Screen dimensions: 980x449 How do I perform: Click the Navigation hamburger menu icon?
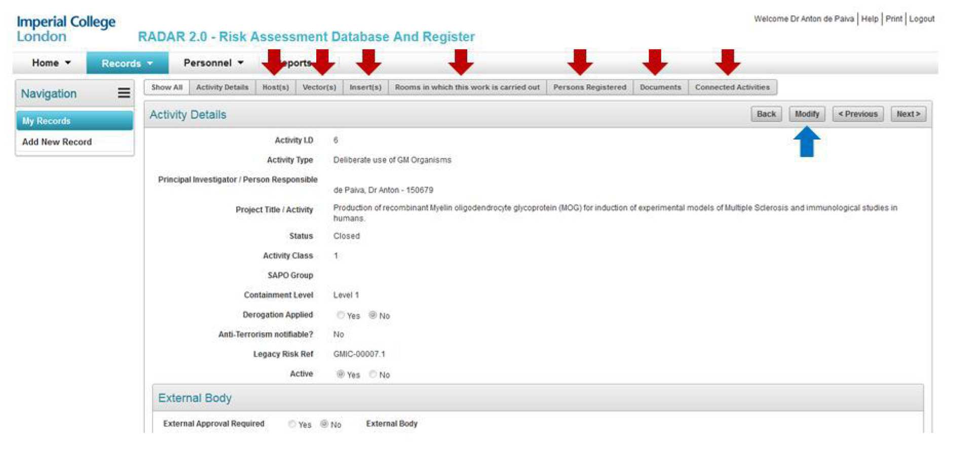pyautogui.click(x=124, y=93)
